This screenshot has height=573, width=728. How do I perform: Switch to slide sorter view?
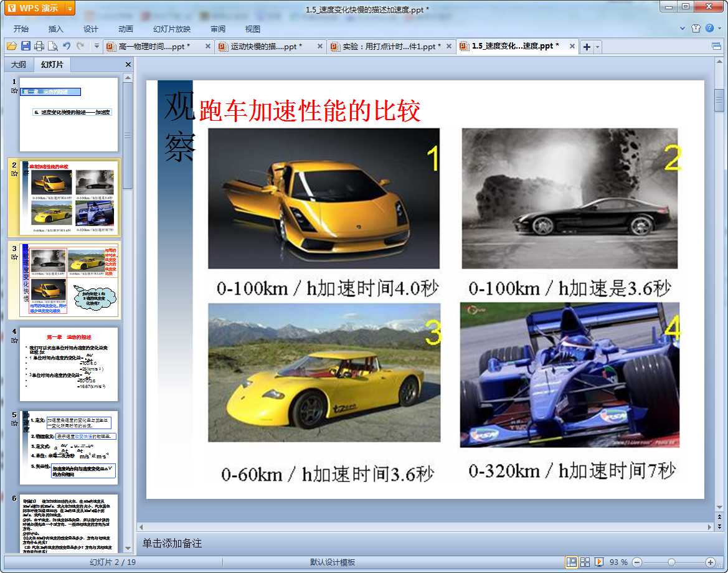tap(585, 562)
